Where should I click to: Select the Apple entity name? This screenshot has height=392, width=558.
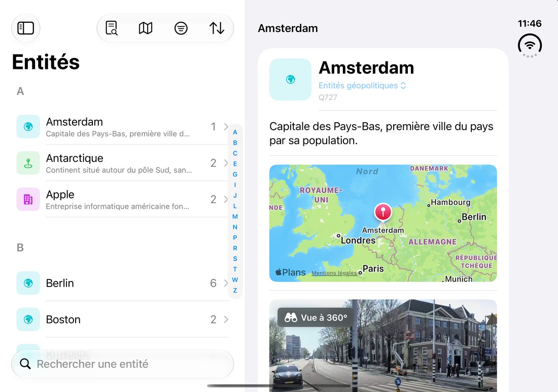[x=60, y=195]
